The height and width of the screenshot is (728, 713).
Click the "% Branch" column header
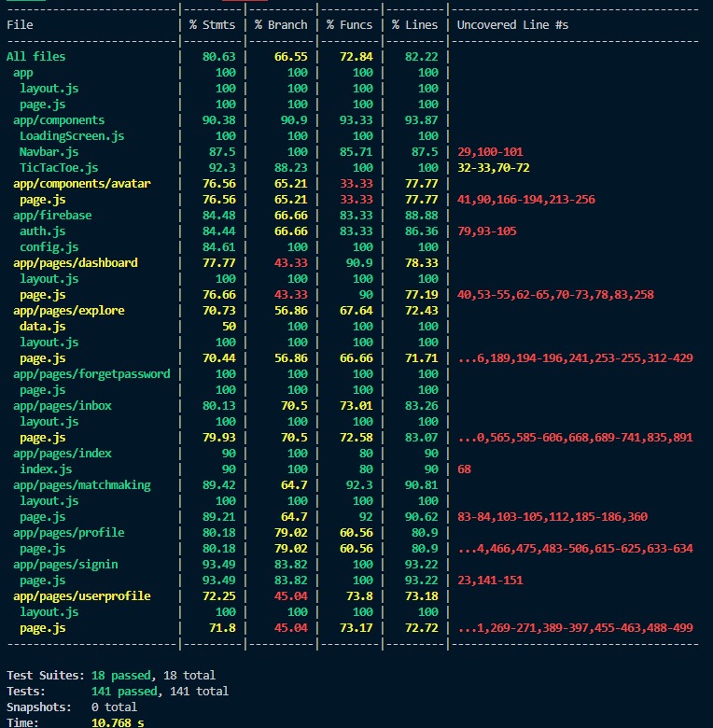[x=281, y=25]
